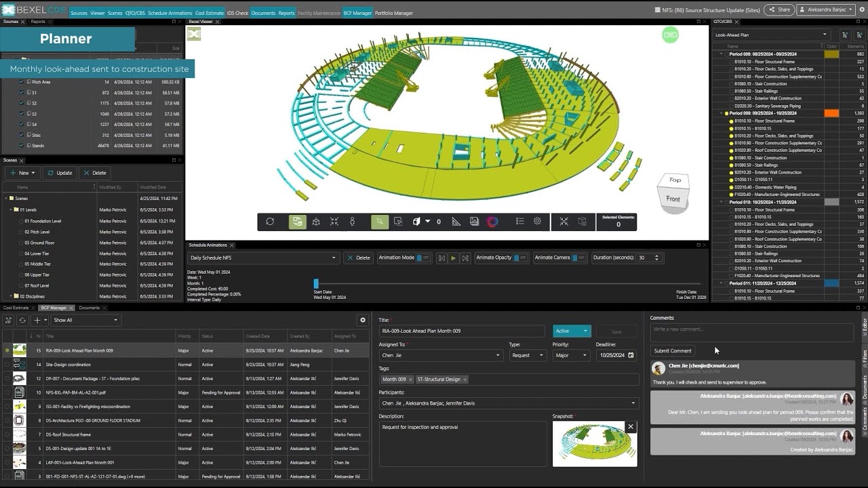Click the snapshot image icon in viewer toolbar

pos(474,222)
